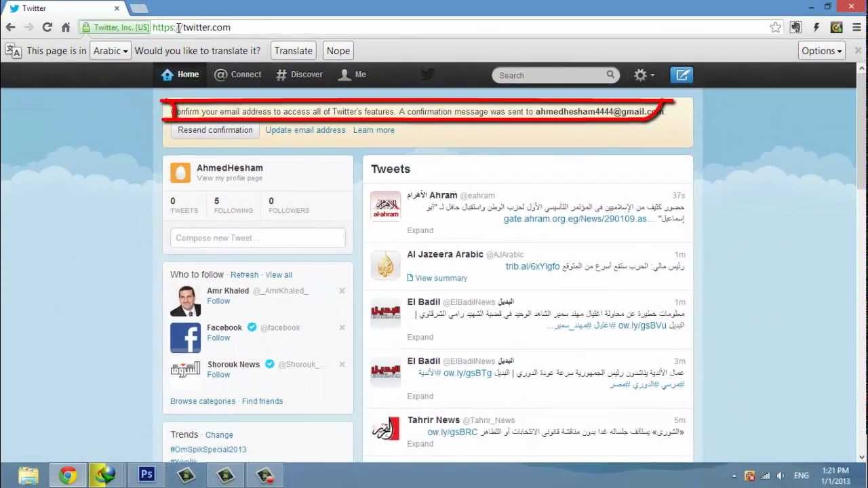Viewport: 868px width, 488px height.
Task: Open the Arabic language dropdown
Action: pyautogui.click(x=110, y=51)
